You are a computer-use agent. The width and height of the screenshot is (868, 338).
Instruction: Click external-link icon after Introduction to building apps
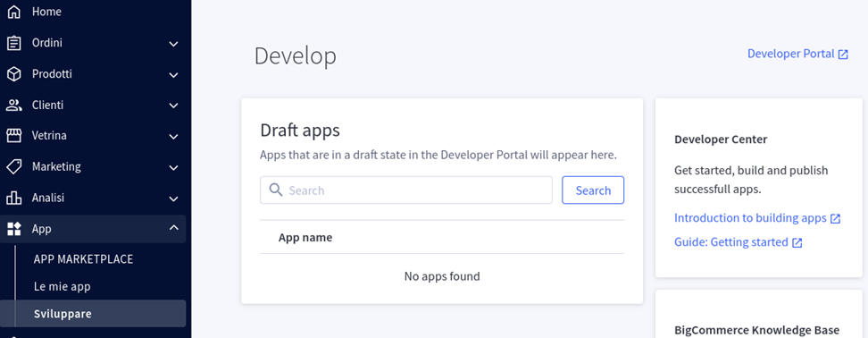tap(835, 218)
